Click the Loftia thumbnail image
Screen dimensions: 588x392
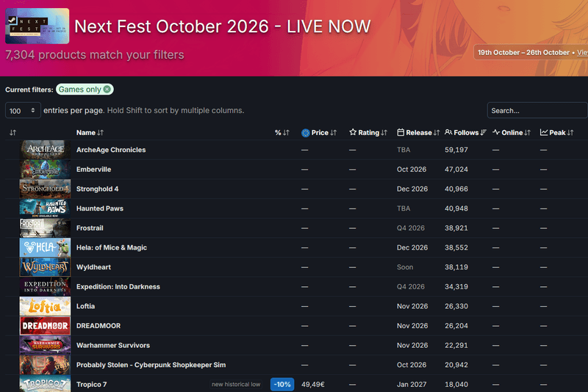point(45,306)
